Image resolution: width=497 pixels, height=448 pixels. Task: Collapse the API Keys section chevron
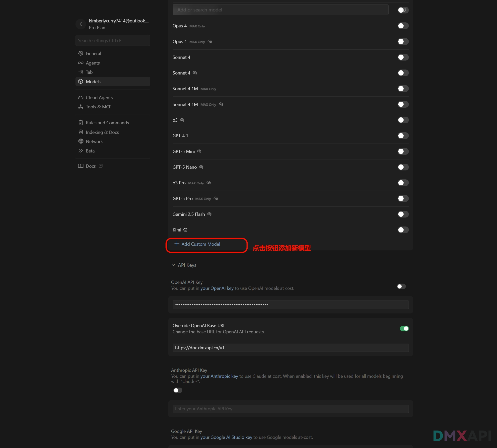(x=173, y=265)
